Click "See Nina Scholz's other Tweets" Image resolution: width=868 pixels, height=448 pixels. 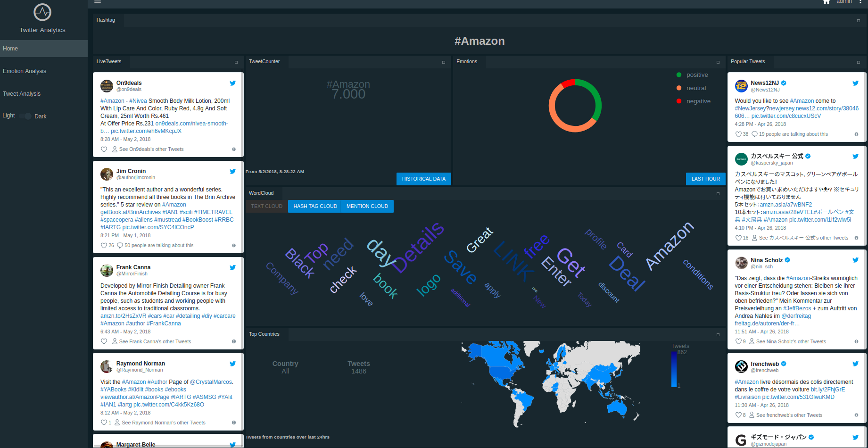[791, 342]
